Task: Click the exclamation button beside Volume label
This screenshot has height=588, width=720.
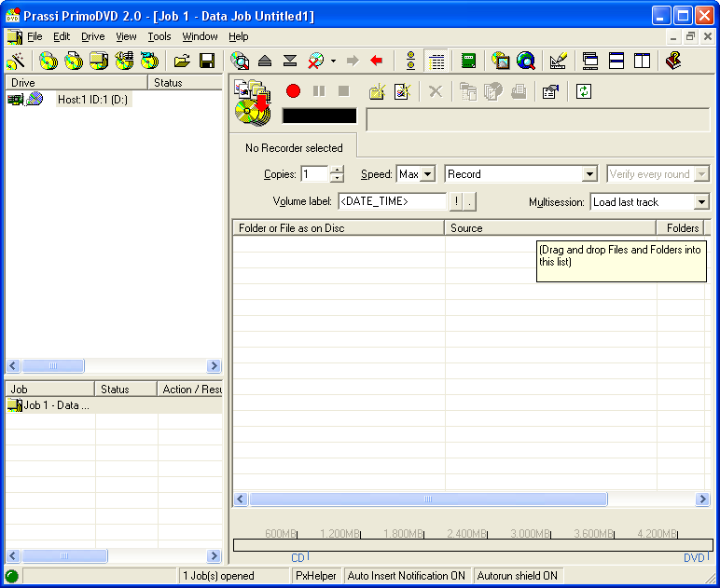Action: coord(456,201)
